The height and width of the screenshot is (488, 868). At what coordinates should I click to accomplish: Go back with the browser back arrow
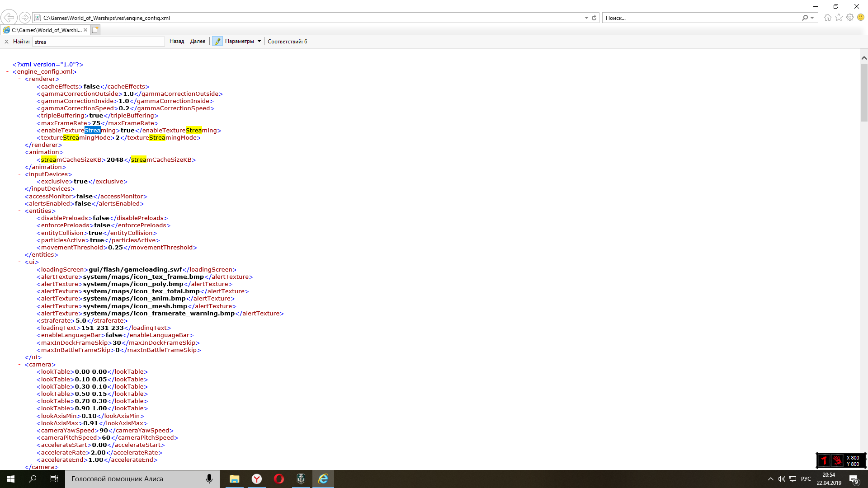[9, 18]
